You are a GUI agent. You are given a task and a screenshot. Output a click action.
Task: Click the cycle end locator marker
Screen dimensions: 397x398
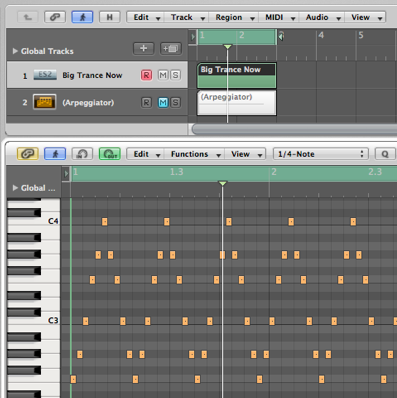(x=281, y=36)
